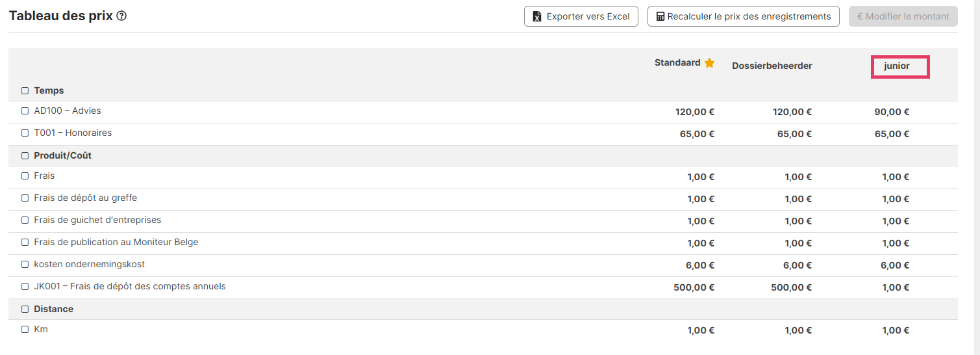
Task: Check the Km row checkbox
Action: (x=25, y=330)
